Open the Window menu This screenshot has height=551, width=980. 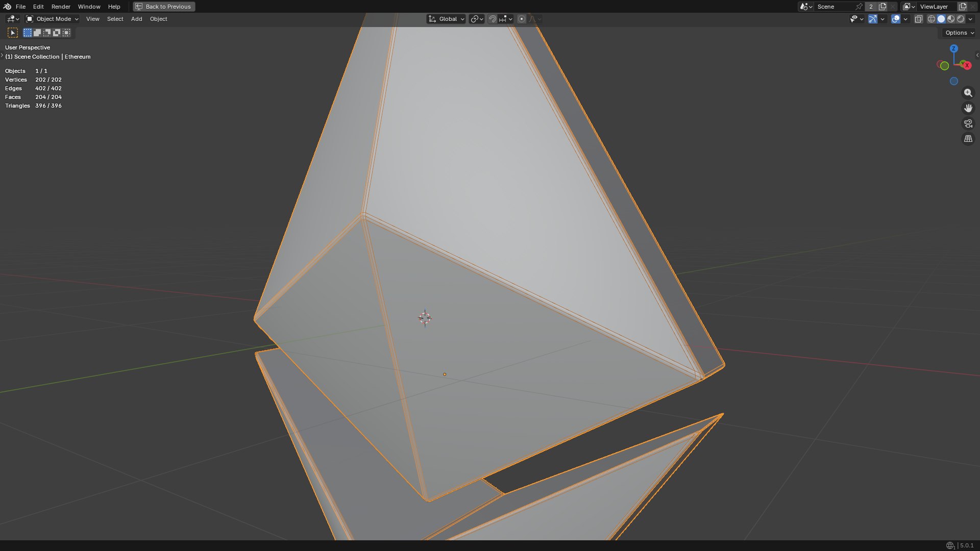click(x=89, y=7)
